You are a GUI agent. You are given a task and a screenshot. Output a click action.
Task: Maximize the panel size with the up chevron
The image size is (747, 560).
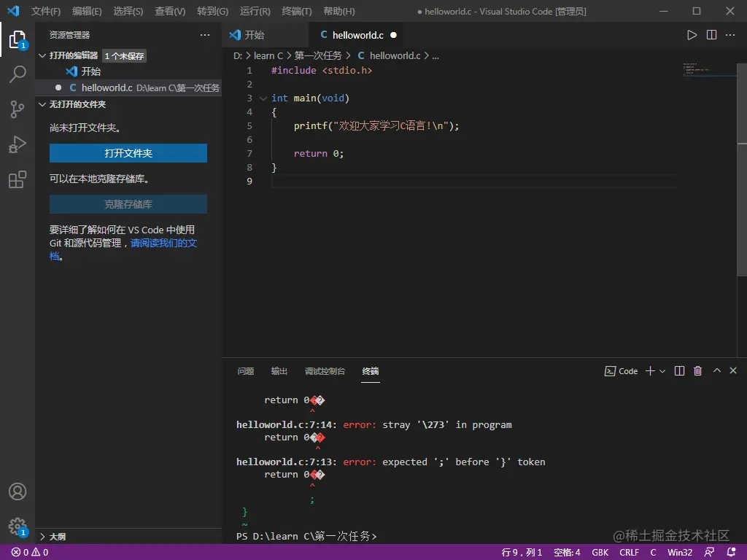(x=716, y=371)
